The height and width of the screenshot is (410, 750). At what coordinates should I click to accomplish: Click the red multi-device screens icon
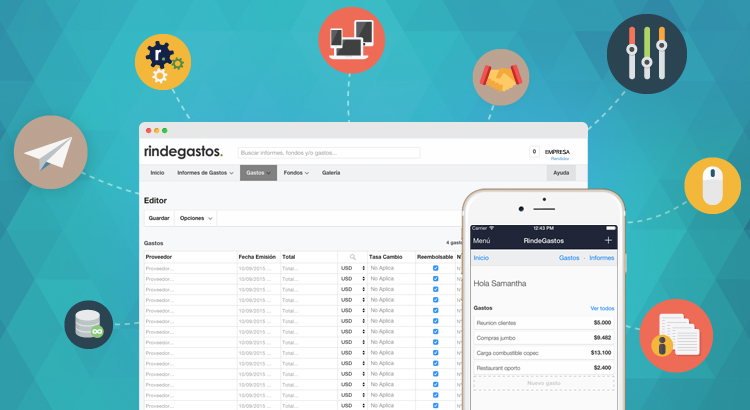[351, 40]
